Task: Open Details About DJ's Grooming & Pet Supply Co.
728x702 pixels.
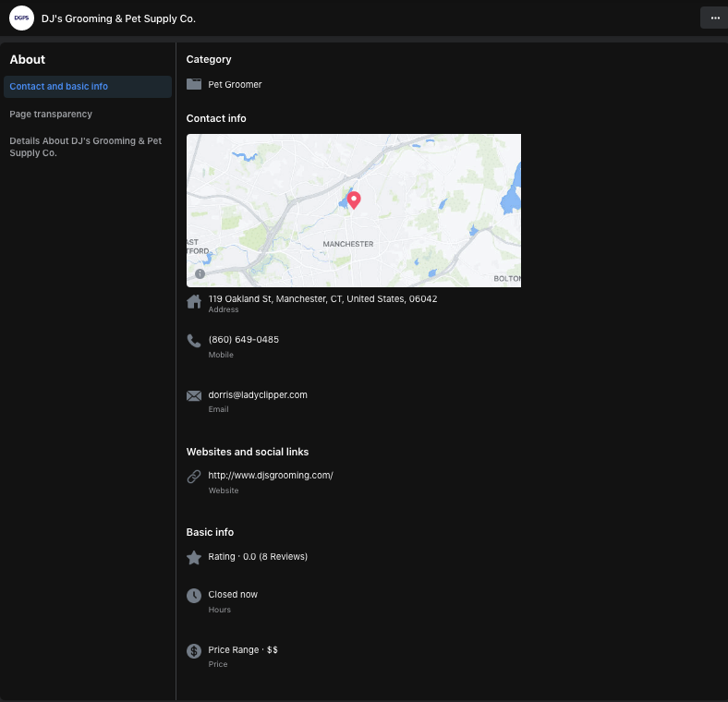Action: 85,147
